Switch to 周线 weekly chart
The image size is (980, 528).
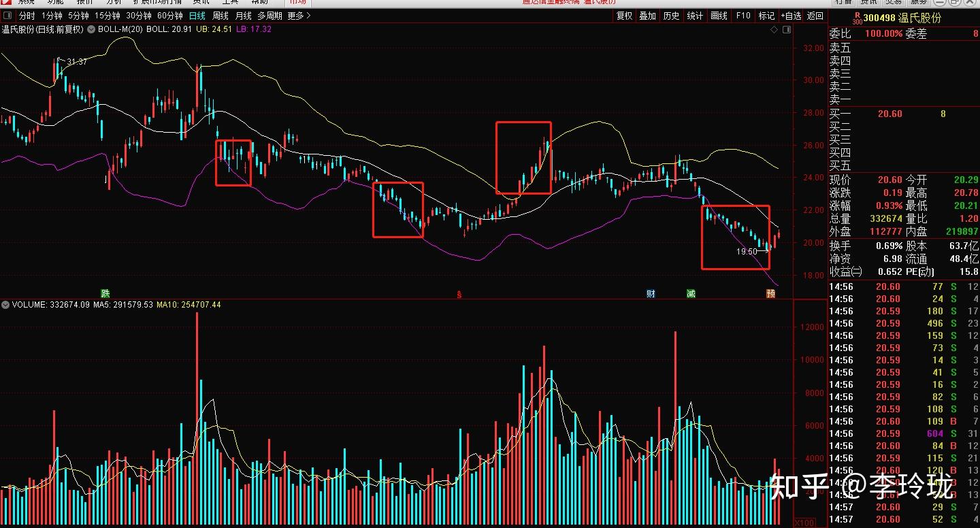(220, 16)
